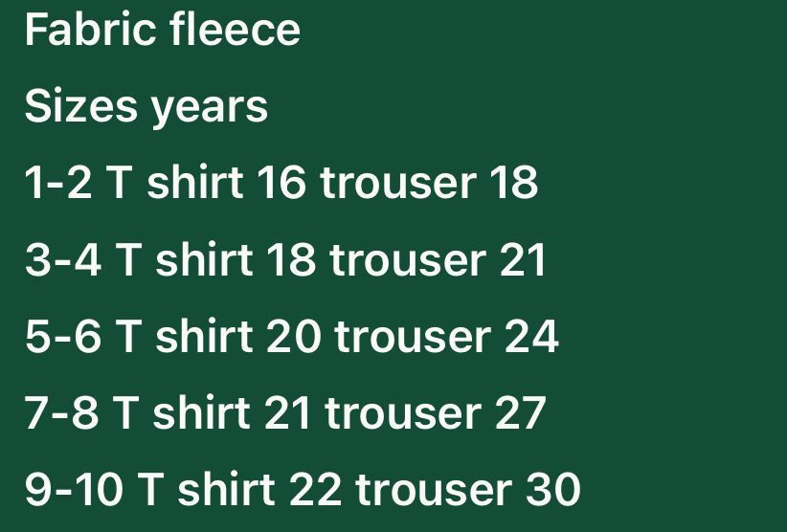Click the "Fabric fleece" text line

coord(162,30)
